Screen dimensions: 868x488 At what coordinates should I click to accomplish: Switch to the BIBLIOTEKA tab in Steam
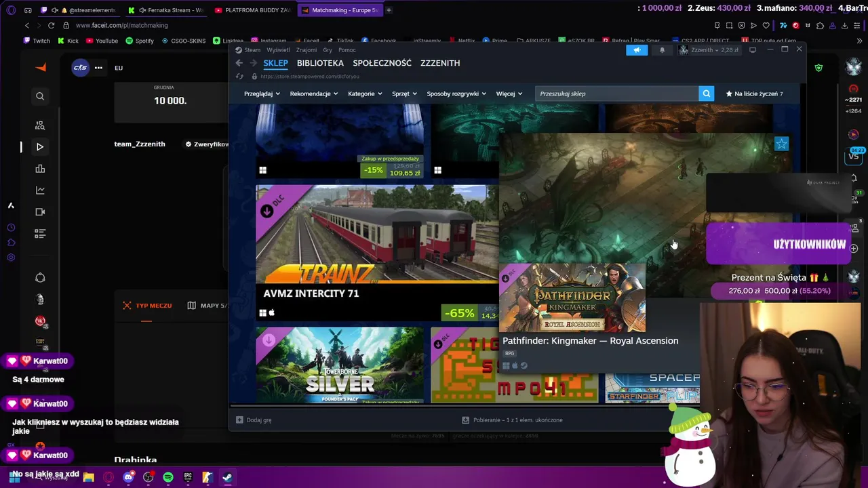[320, 63]
